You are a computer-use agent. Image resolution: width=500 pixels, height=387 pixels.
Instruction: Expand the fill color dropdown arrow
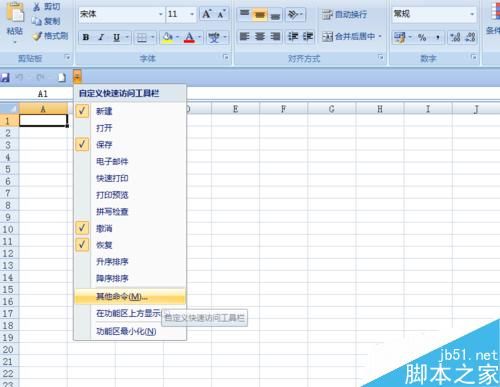178,37
